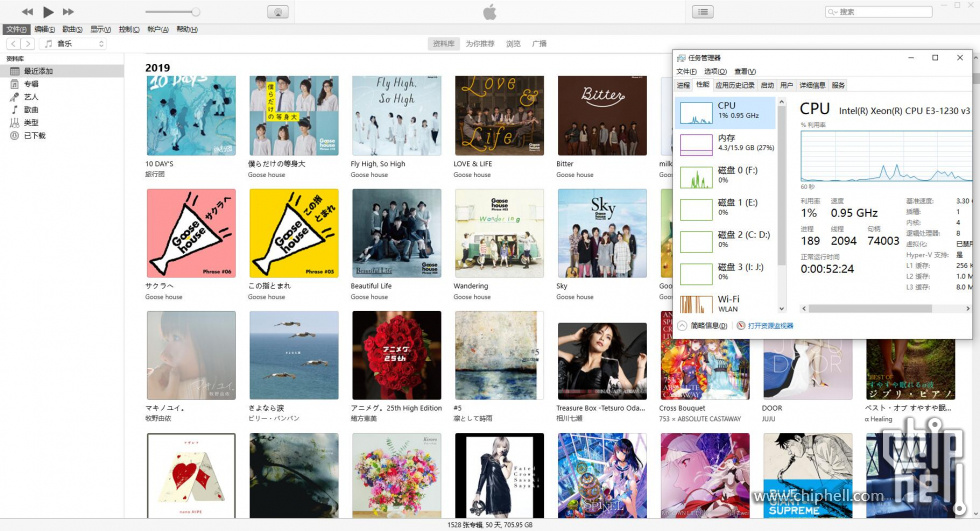Open the アニメグ。25th High Edition album
The width and height of the screenshot is (980, 531).
(397, 355)
